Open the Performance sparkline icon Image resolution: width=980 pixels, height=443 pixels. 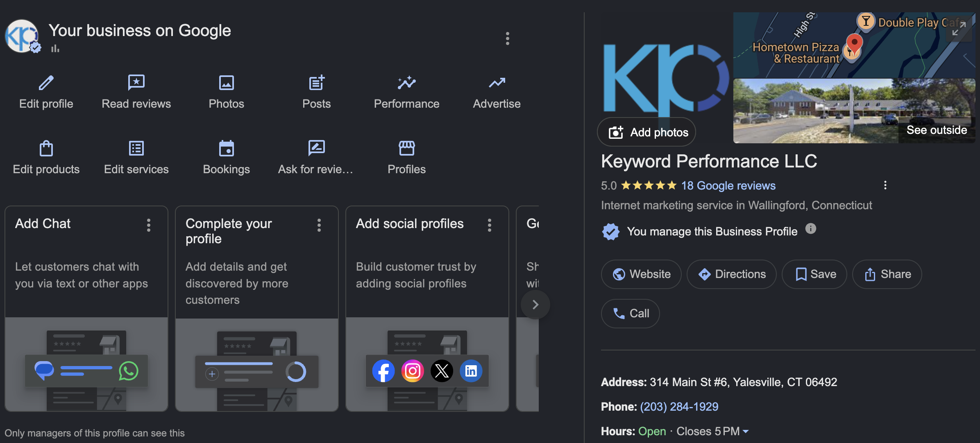[x=406, y=83]
